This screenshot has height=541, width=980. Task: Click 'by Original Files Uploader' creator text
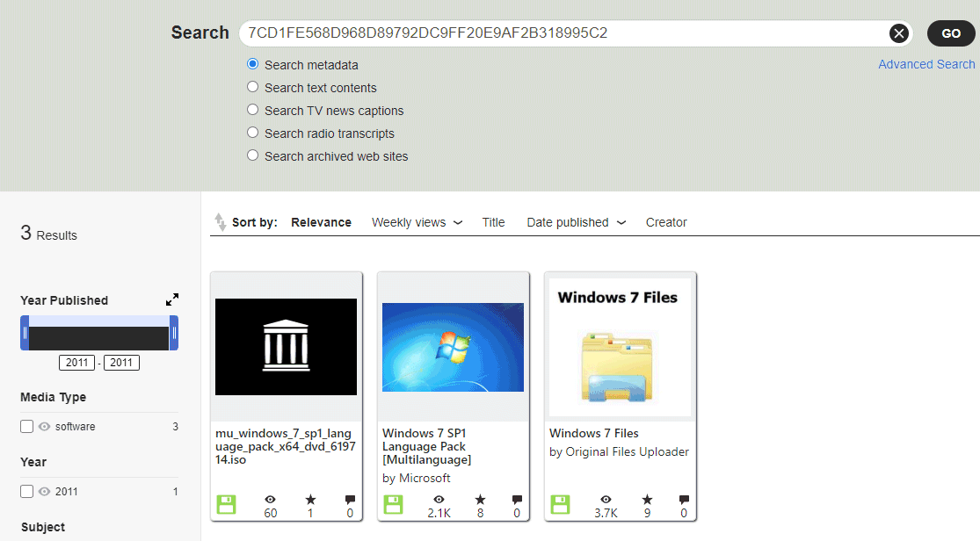coord(619,451)
